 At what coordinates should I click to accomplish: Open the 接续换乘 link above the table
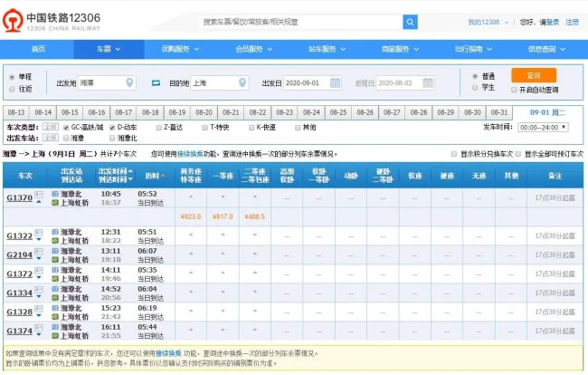pyautogui.click(x=190, y=154)
